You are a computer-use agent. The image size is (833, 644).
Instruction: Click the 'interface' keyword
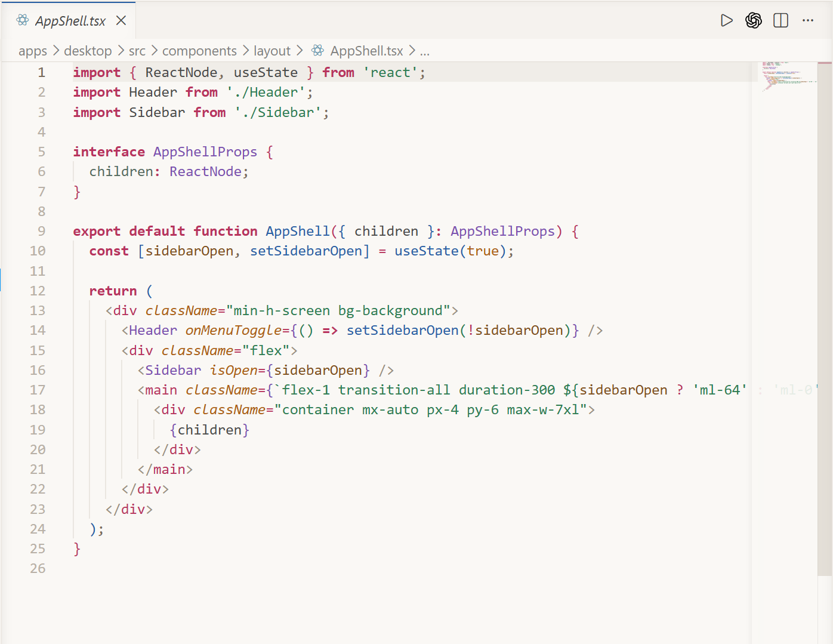point(109,152)
